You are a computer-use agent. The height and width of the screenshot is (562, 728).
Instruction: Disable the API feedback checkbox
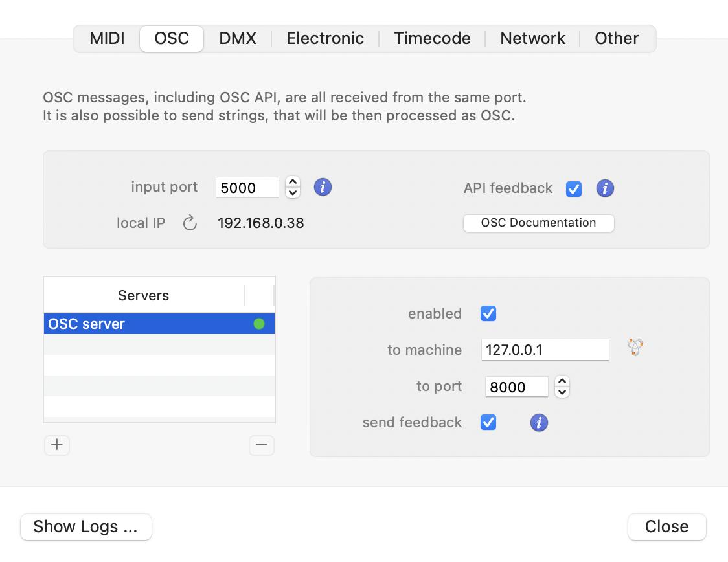click(x=573, y=188)
